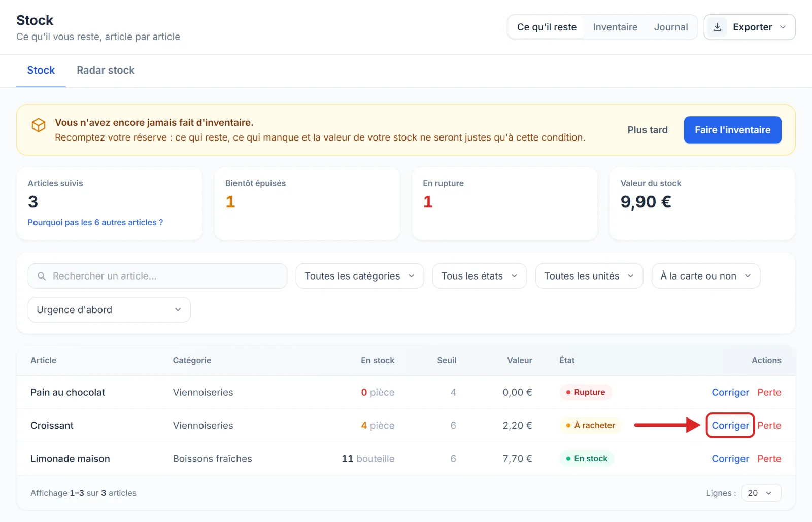Open the Urgence d'abord sort dropdown
The image size is (812, 522).
point(109,310)
